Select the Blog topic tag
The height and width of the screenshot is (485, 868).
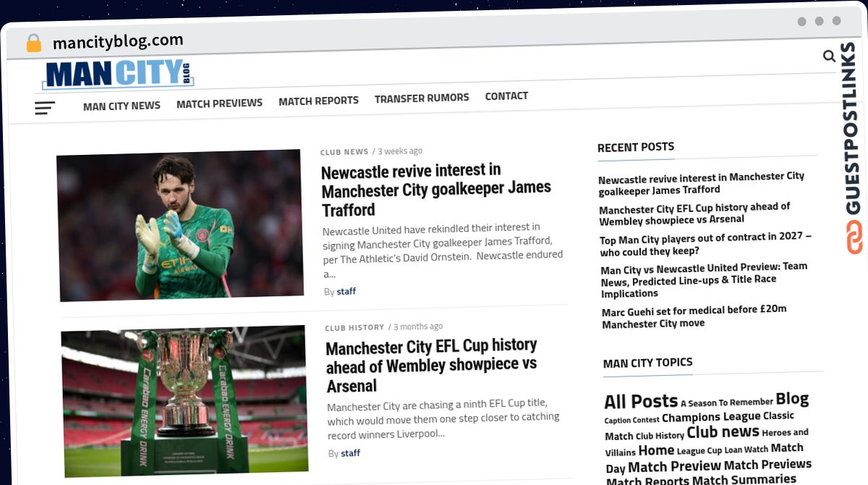[792, 399]
